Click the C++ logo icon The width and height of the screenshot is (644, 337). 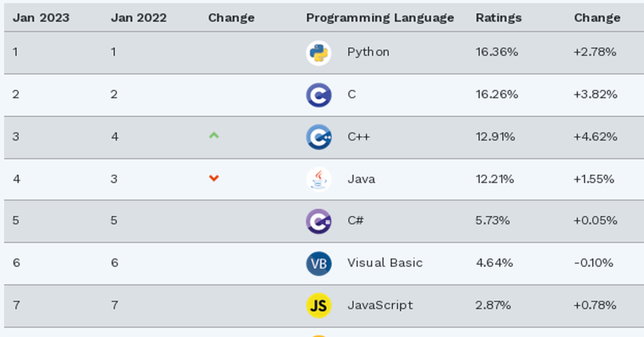coord(319,137)
